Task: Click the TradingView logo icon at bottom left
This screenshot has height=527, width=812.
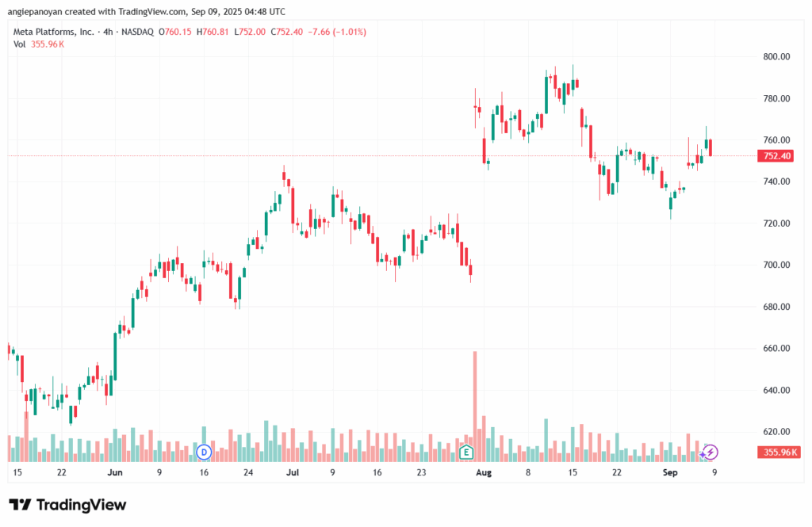Action: click(x=21, y=505)
